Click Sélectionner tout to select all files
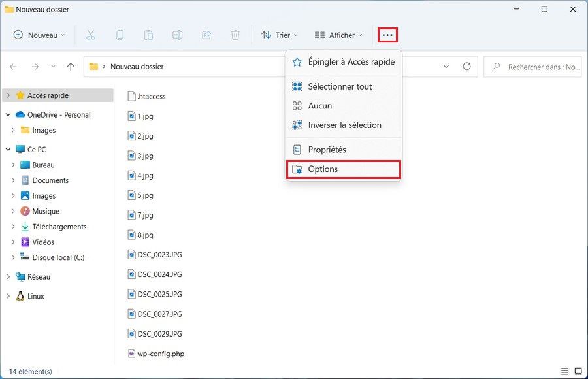 (x=340, y=86)
